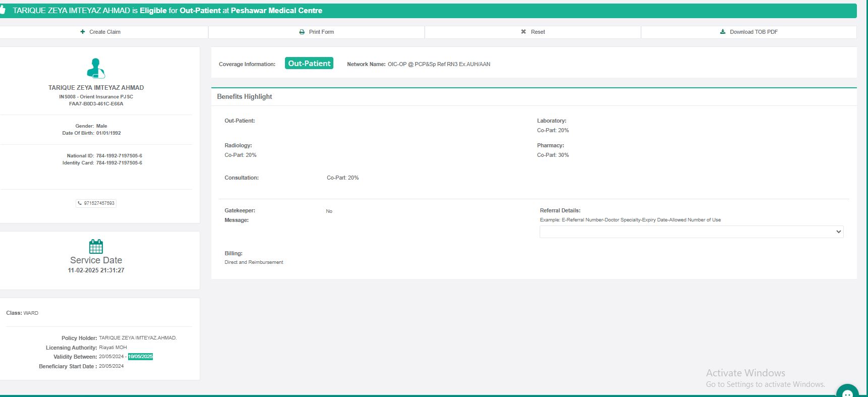Screen dimensions: 868x397
Task: Click the download icon beside Download TOB PDF
Action: click(x=723, y=32)
